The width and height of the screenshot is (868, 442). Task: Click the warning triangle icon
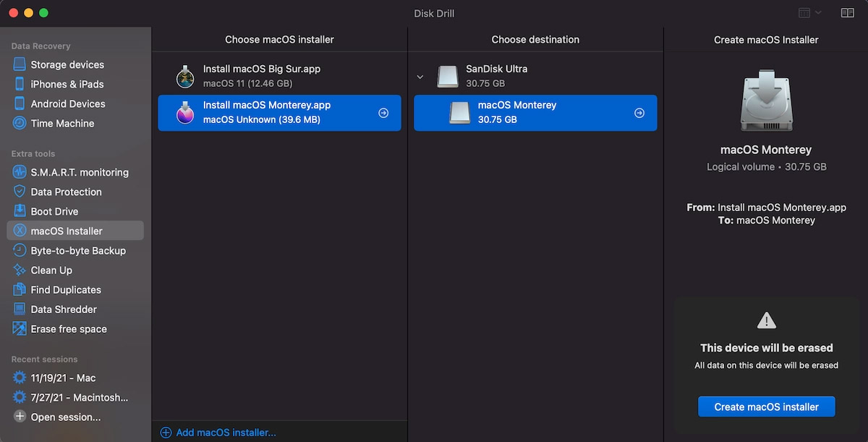coord(766,320)
